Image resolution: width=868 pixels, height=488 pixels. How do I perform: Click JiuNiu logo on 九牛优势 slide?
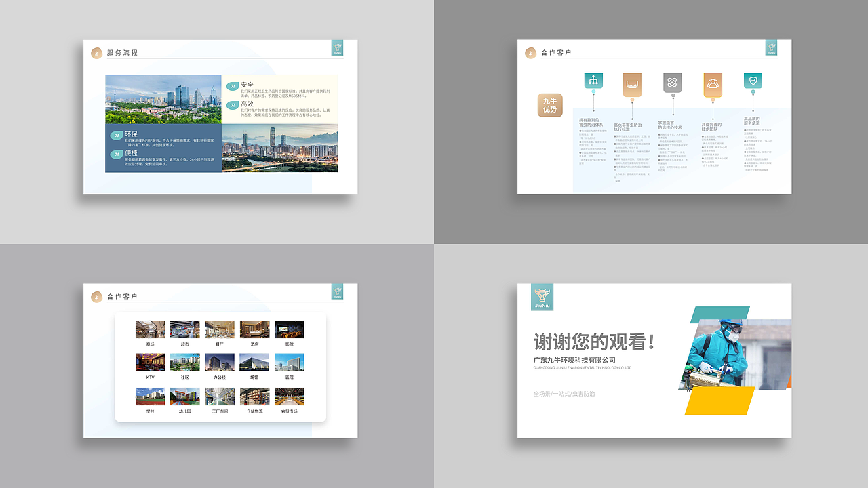coord(771,47)
